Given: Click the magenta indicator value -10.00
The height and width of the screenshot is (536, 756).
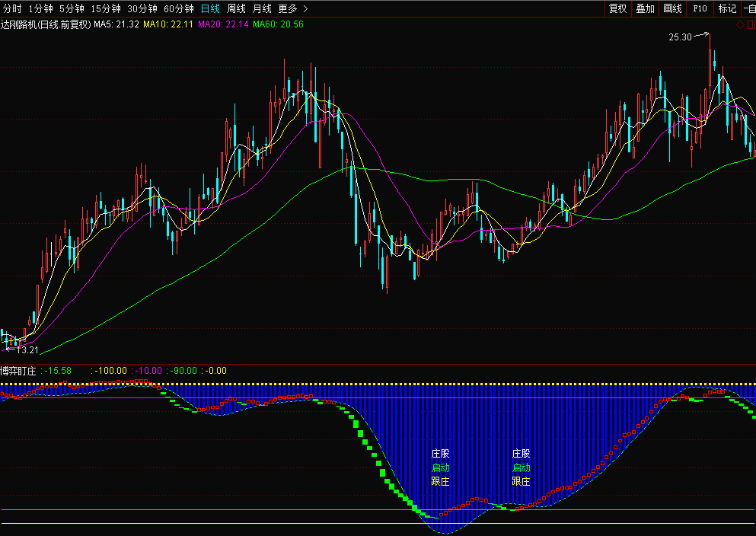Looking at the screenshot, I should (148, 371).
